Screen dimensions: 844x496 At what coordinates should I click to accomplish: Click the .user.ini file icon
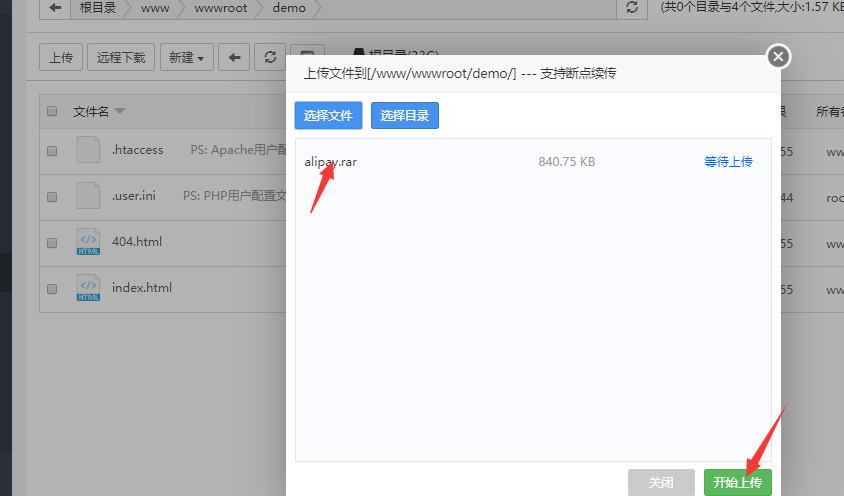[x=88, y=196]
